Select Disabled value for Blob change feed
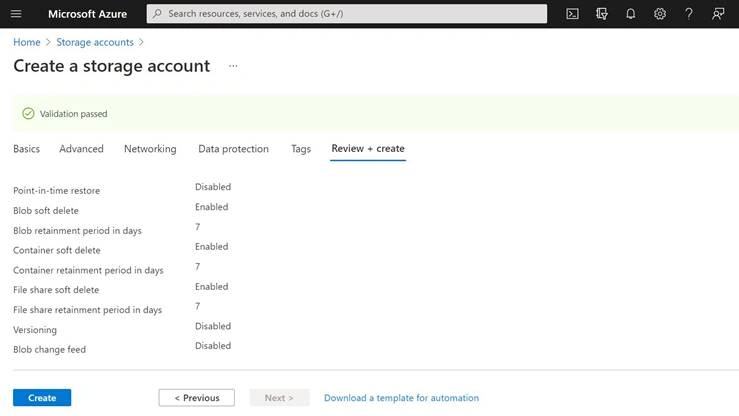 pos(213,346)
